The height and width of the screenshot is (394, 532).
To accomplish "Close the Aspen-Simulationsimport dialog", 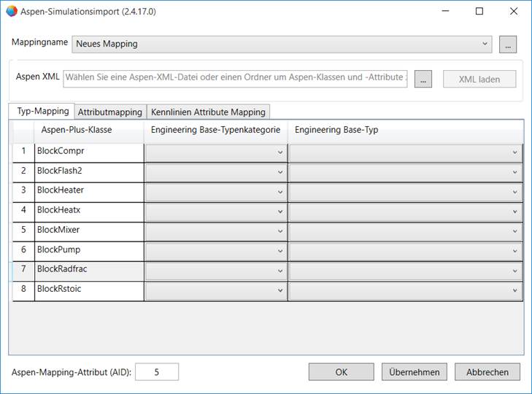I will [x=514, y=11].
